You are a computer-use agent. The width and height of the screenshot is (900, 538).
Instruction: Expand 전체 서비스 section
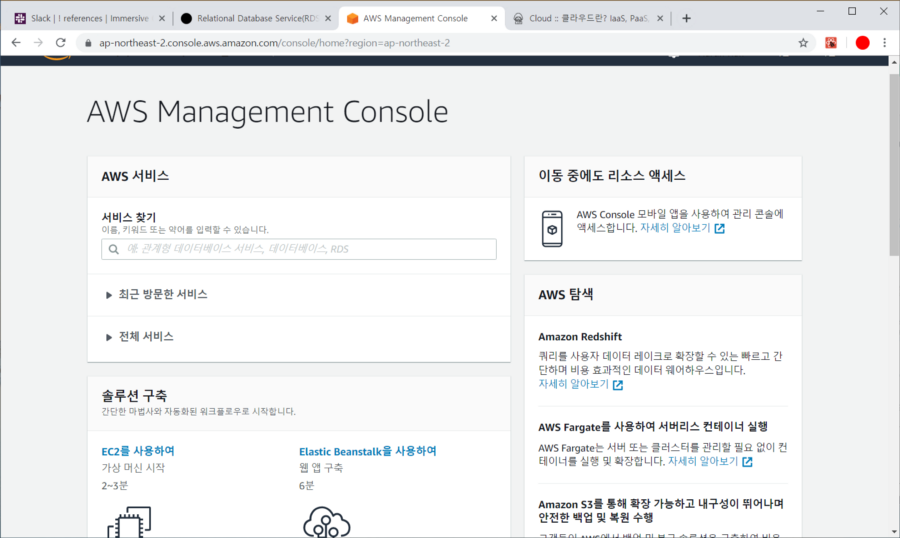[139, 337]
